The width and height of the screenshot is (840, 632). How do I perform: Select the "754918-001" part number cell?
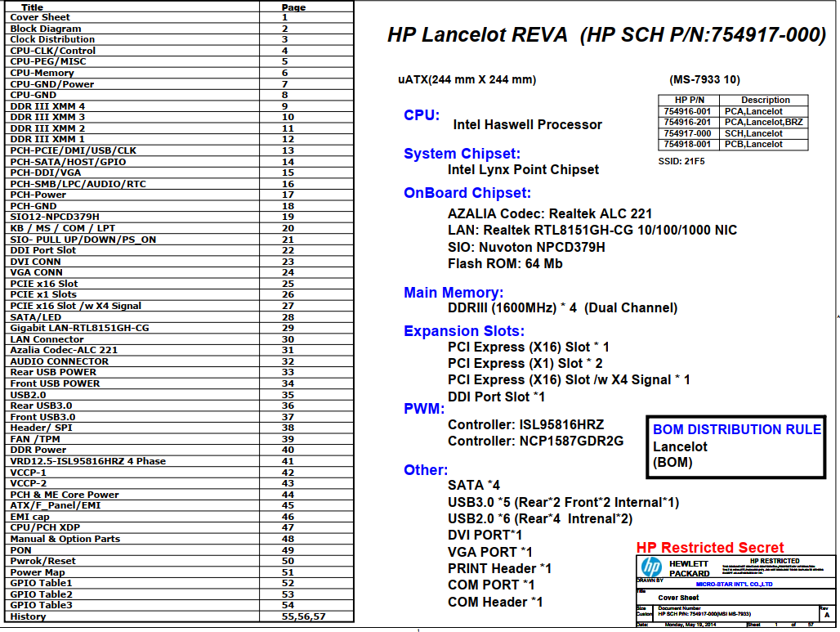pos(687,144)
